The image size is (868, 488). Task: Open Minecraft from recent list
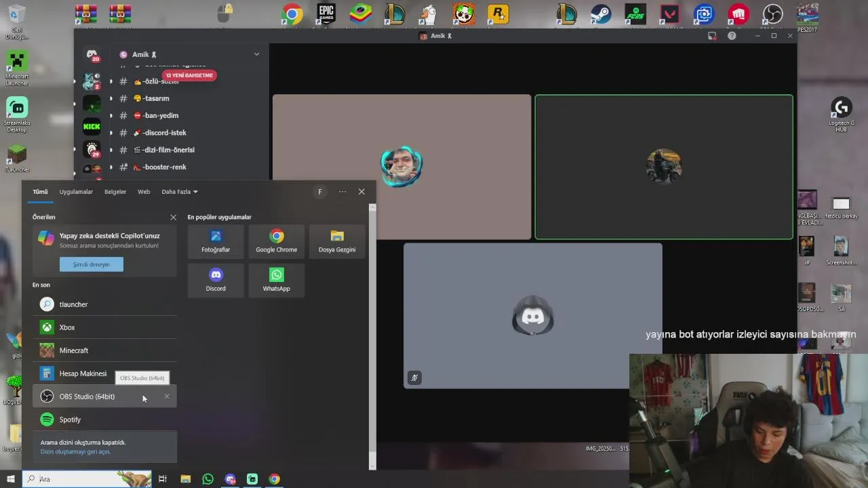point(104,350)
